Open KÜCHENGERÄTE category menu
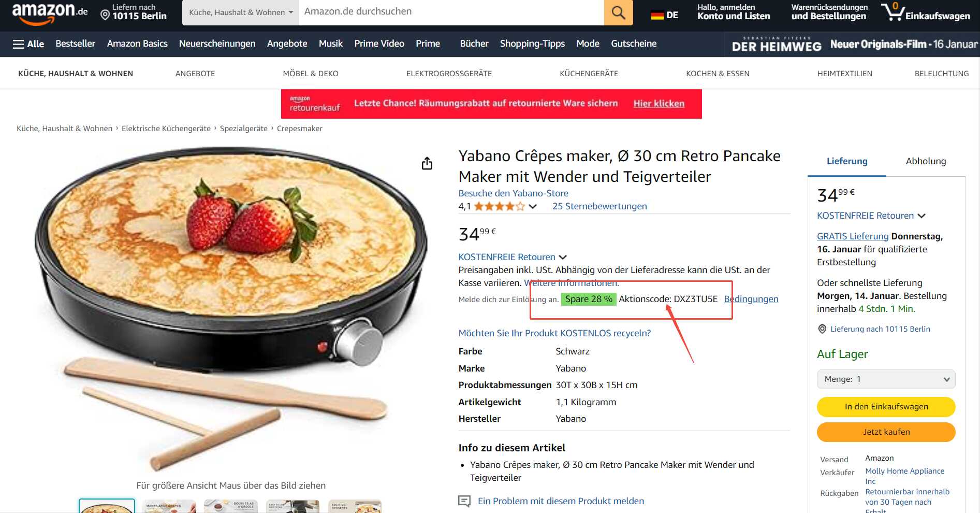 click(x=589, y=74)
